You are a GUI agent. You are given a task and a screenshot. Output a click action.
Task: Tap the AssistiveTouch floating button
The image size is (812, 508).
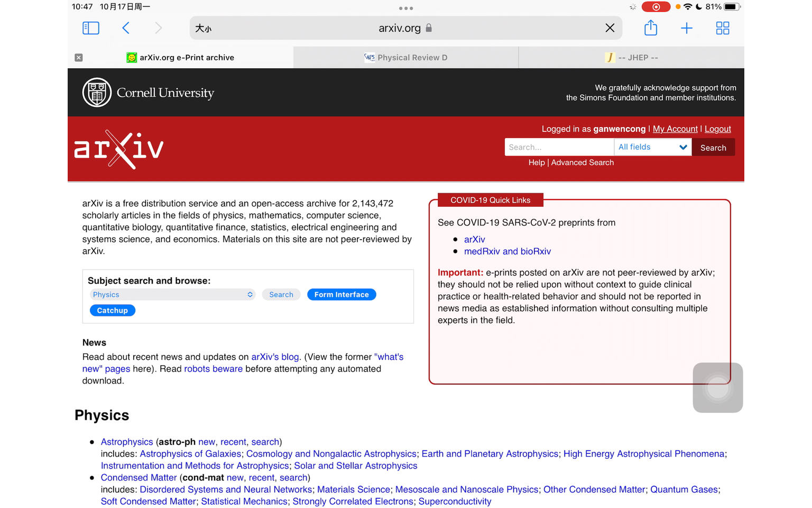(718, 388)
